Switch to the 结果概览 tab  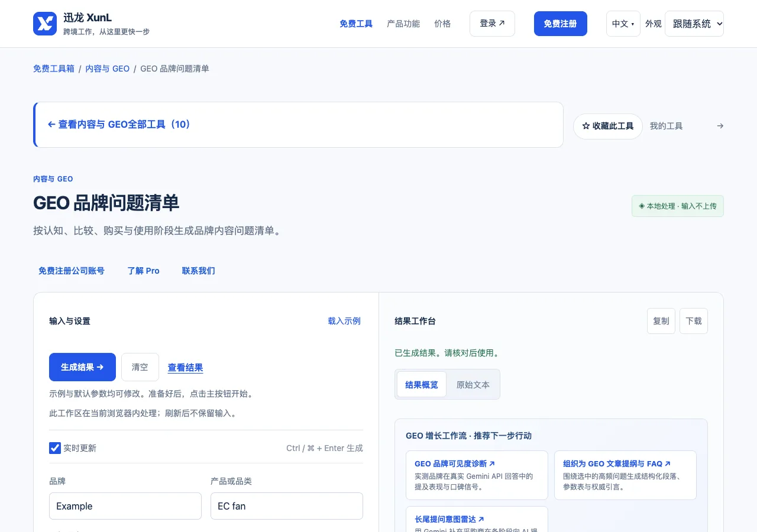(422, 384)
